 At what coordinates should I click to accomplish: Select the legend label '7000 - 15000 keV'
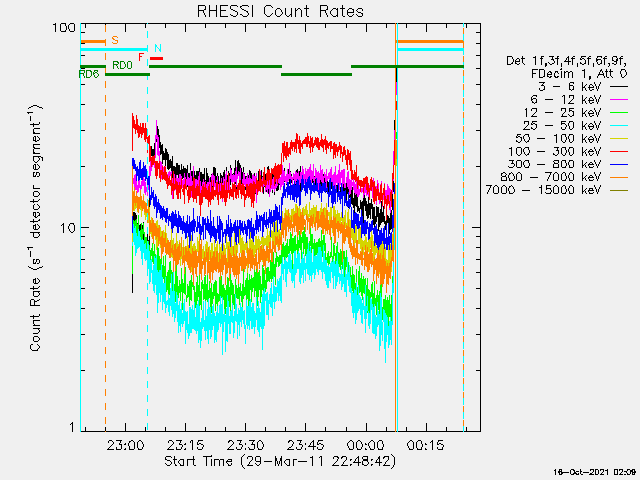pos(543,190)
